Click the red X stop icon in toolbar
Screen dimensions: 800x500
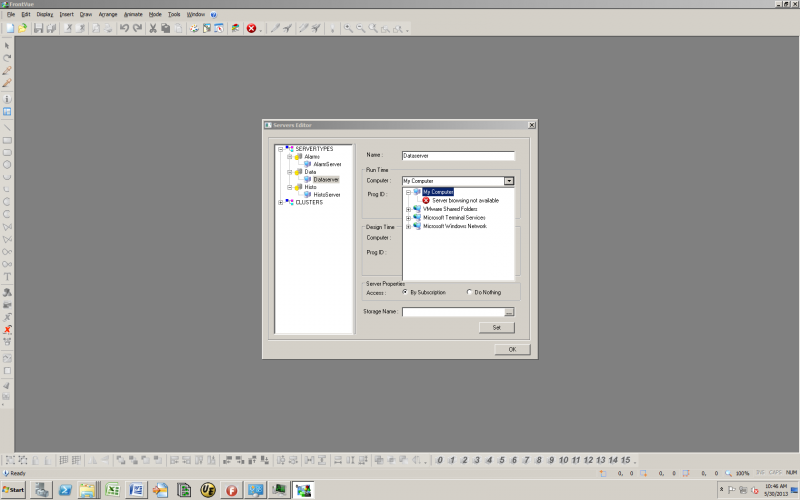point(251,29)
